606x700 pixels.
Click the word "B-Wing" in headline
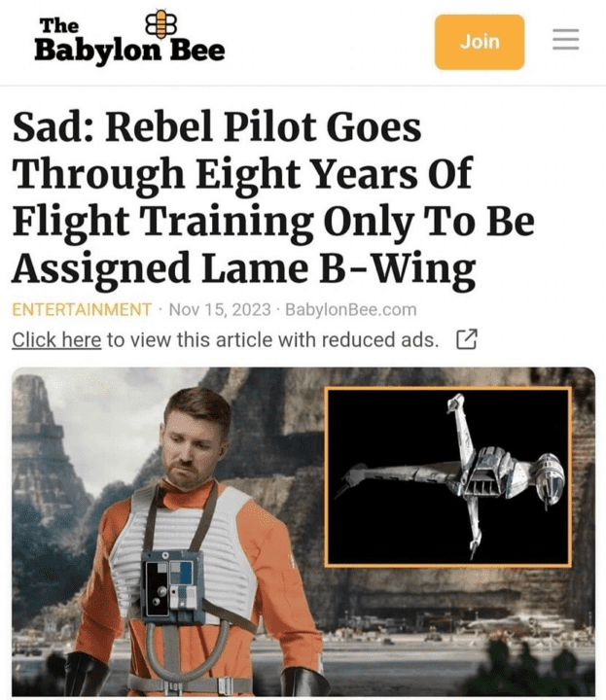[397, 268]
